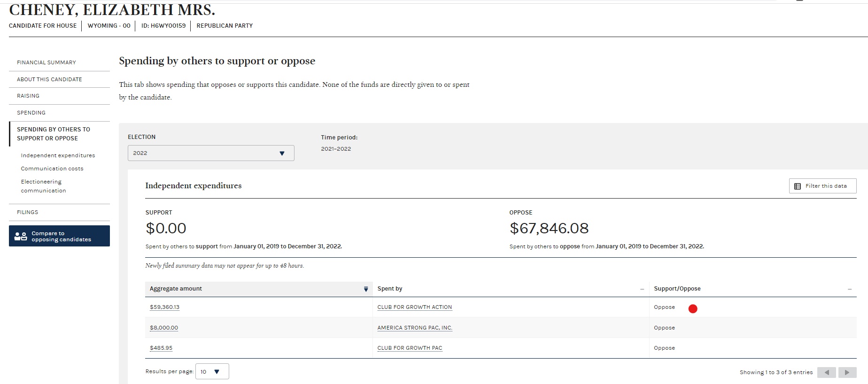This screenshot has height=384, width=868.
Task: Open the Election year 2022 dropdown
Action: tap(211, 153)
